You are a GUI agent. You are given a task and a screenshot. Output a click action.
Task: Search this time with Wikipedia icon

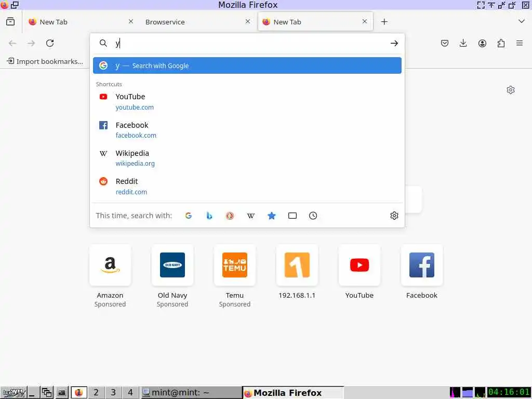[251, 216]
